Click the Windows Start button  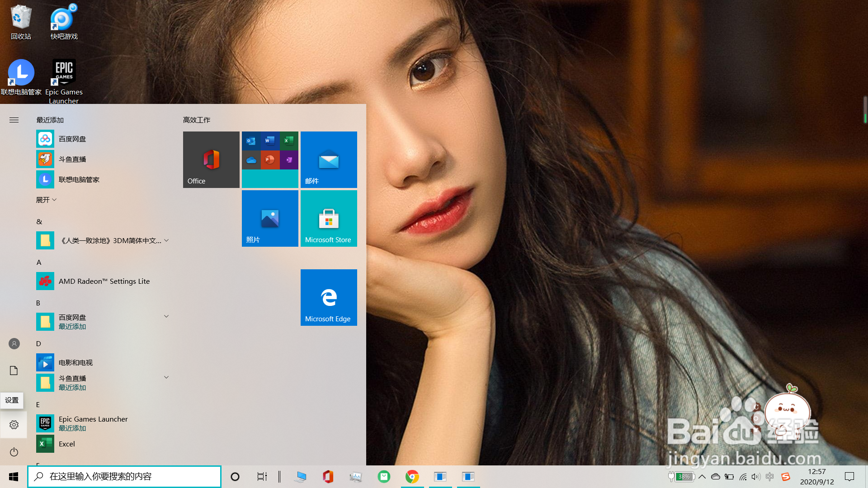(x=14, y=477)
